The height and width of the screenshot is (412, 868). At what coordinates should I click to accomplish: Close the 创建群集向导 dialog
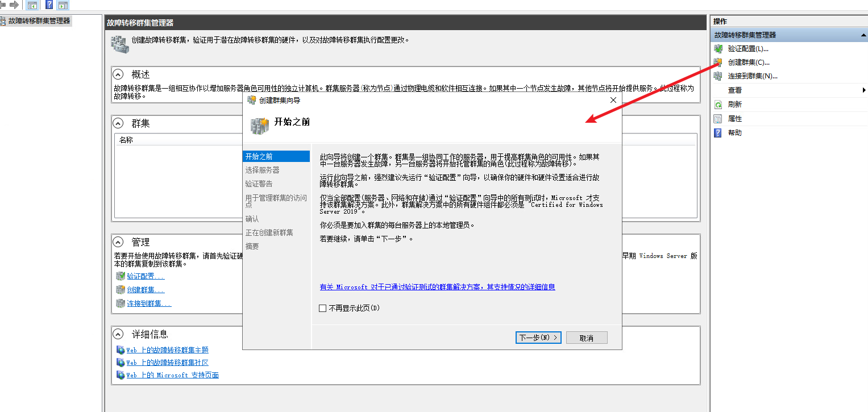(x=613, y=100)
